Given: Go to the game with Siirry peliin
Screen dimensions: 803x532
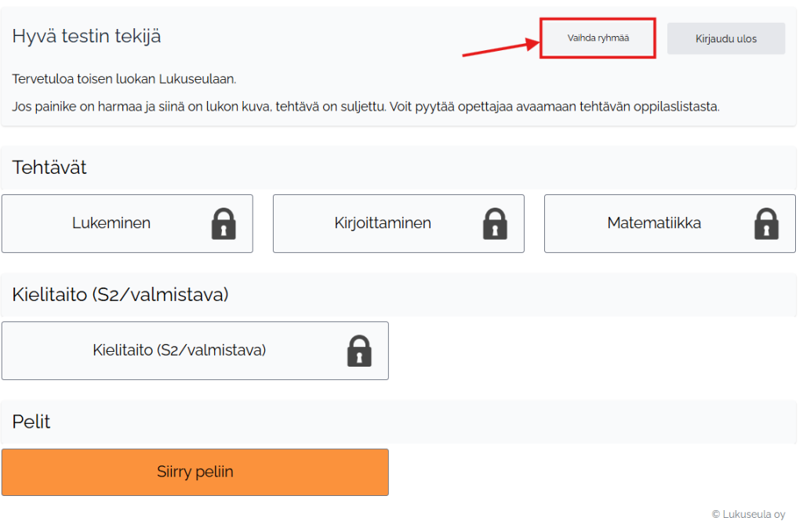Looking at the screenshot, I should [195, 472].
